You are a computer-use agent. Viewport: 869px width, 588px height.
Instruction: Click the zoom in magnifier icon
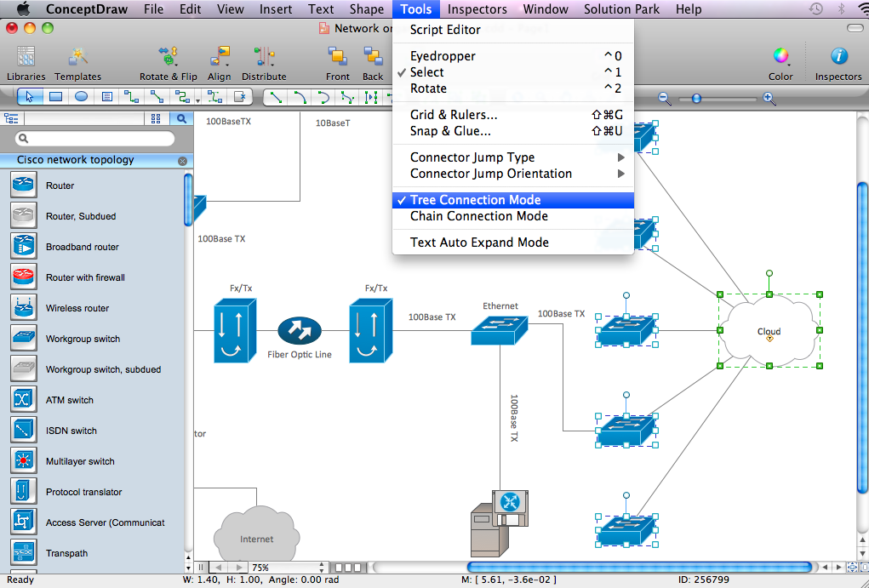(769, 99)
